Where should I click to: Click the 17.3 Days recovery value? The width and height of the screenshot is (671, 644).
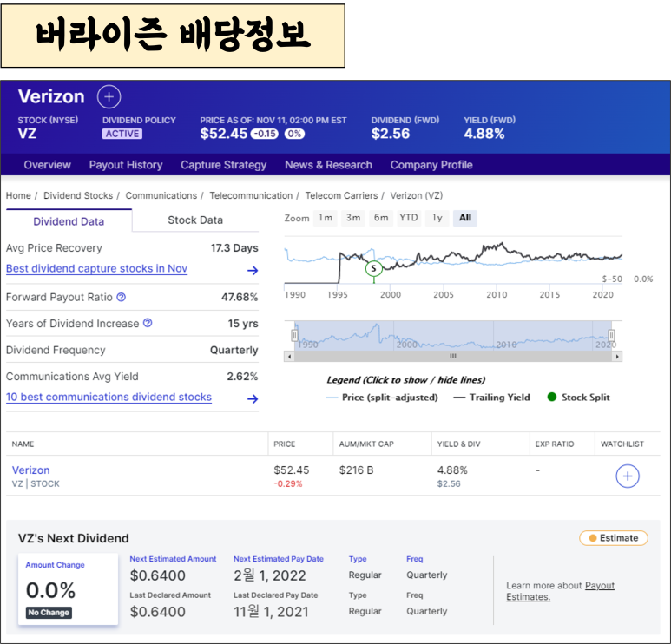[x=234, y=247]
